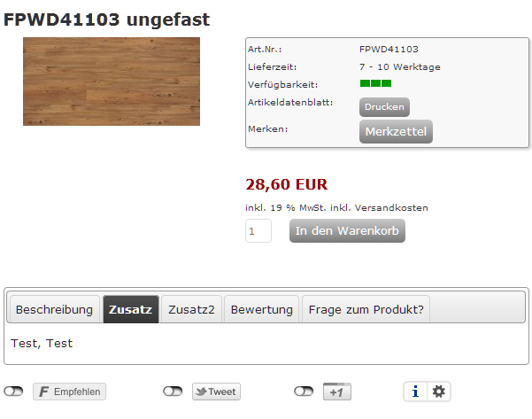Open the Frage zum Produkt? tab
The height and width of the screenshot is (419, 532).
click(x=366, y=309)
